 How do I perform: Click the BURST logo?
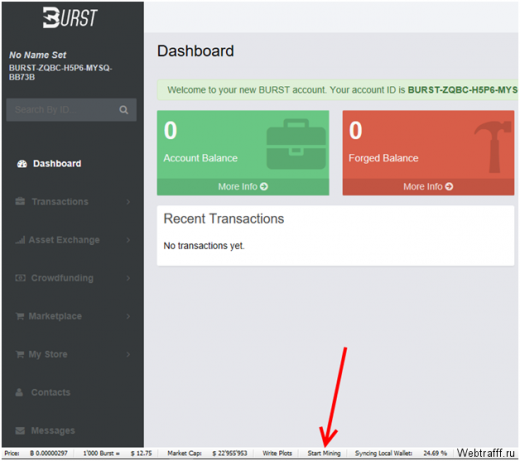pyautogui.click(x=70, y=17)
